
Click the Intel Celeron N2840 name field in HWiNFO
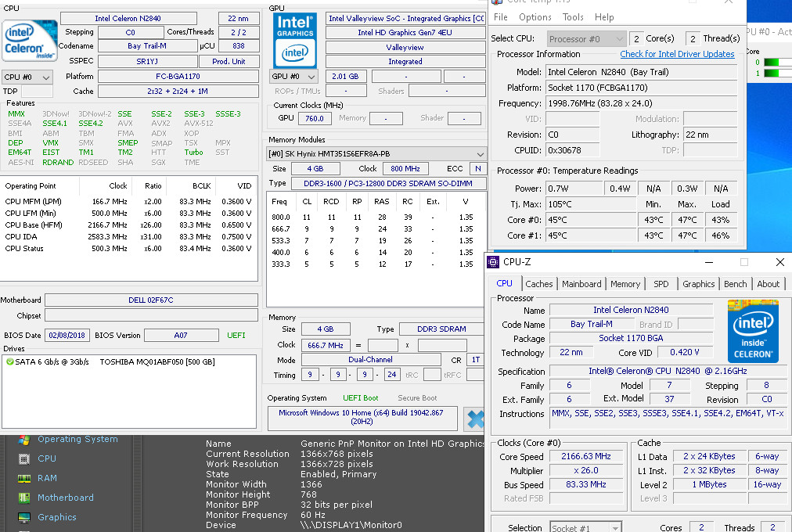click(128, 19)
